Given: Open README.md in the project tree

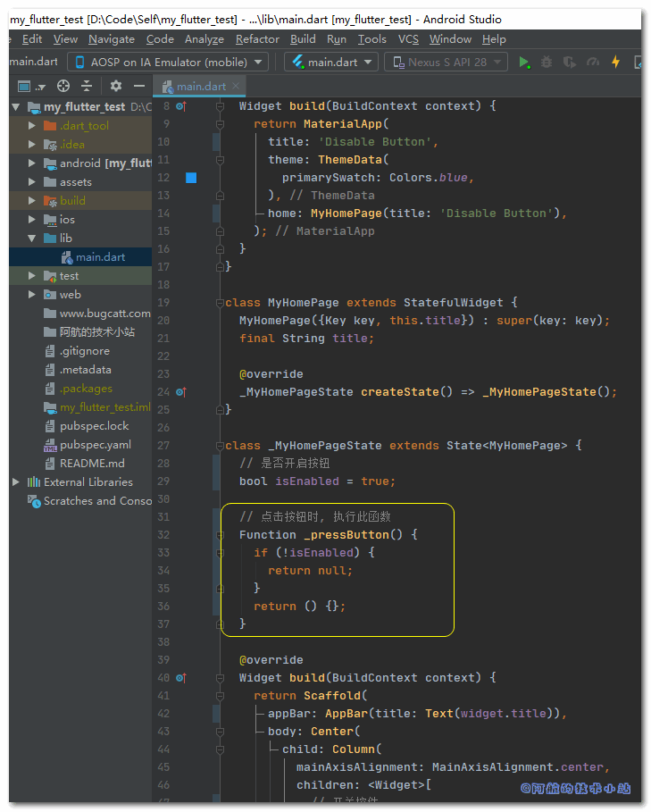Looking at the screenshot, I should 92,464.
